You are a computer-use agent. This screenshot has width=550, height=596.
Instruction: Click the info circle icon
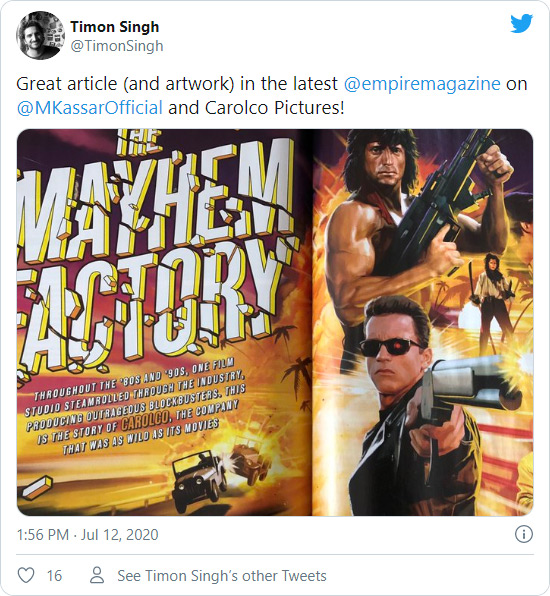pyautogui.click(x=524, y=534)
